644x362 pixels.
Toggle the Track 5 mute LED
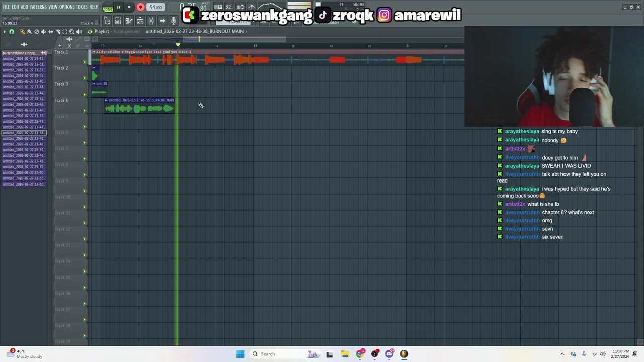tap(85, 127)
